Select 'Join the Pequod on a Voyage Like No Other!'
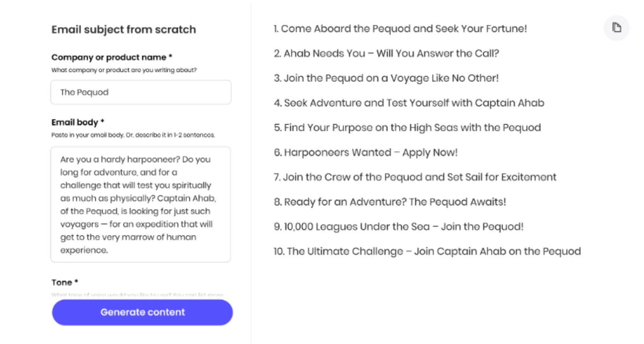Screen dimensions: 644x344 click(x=386, y=78)
